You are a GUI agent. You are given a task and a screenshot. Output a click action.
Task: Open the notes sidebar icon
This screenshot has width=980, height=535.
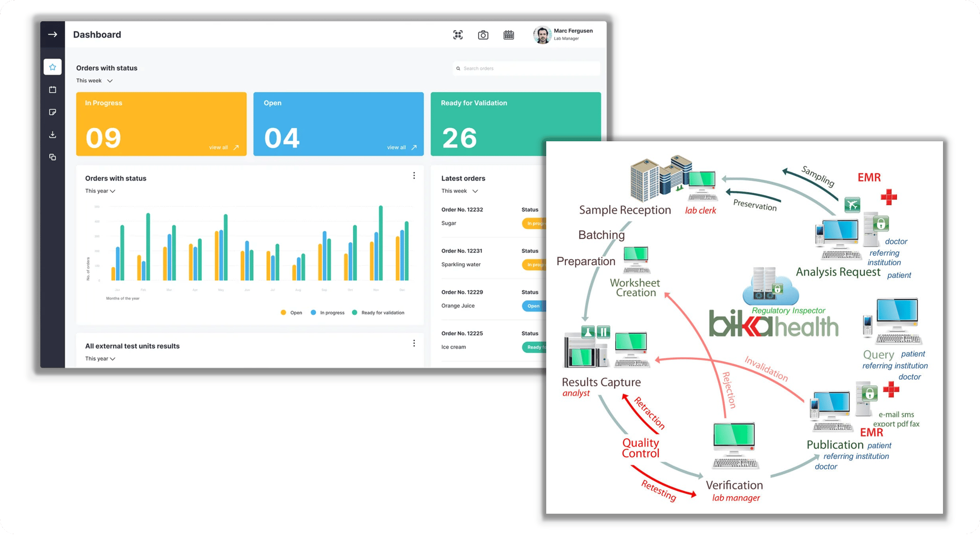coord(53,112)
